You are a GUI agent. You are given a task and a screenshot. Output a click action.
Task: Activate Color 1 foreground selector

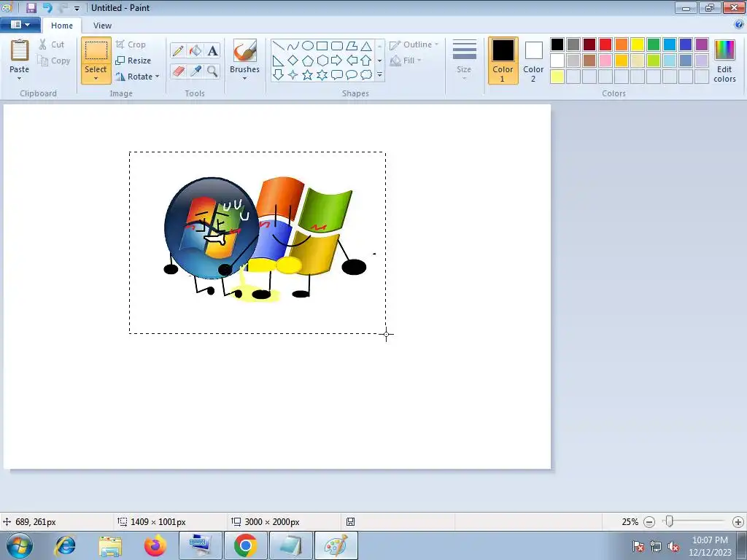coord(503,61)
